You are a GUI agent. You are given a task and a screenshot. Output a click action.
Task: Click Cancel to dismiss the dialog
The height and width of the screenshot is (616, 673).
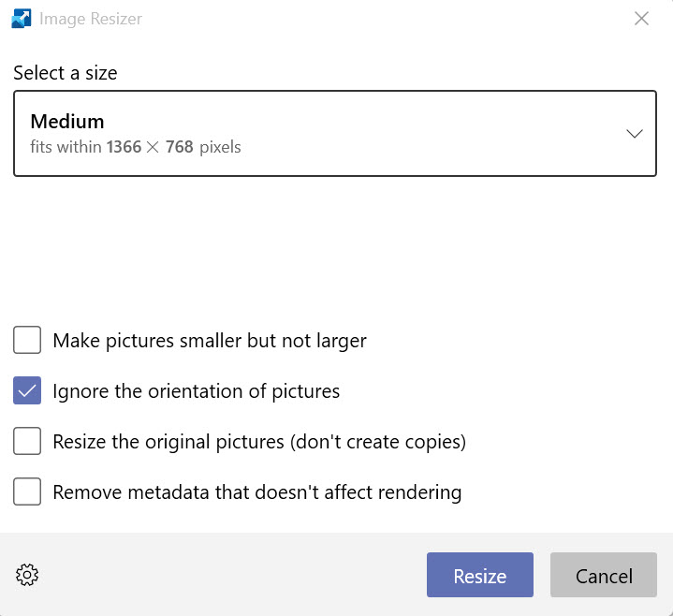604,576
